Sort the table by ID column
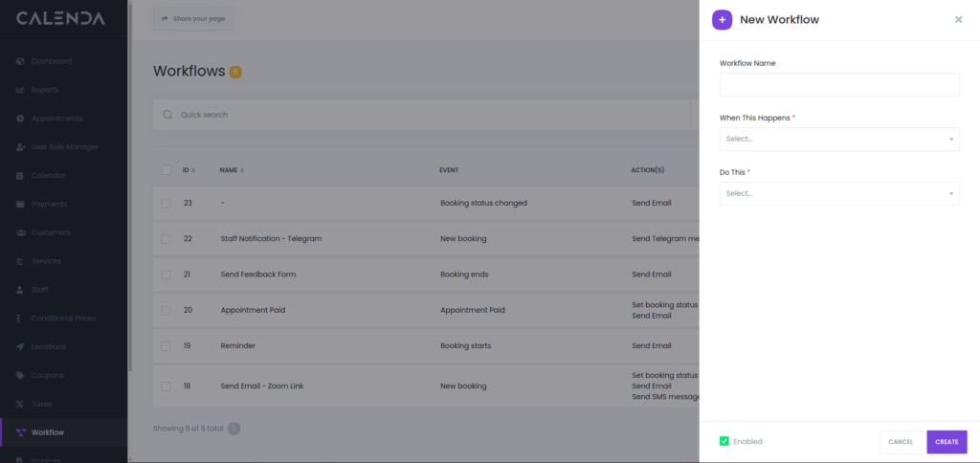980x463 pixels. pyautogui.click(x=189, y=170)
